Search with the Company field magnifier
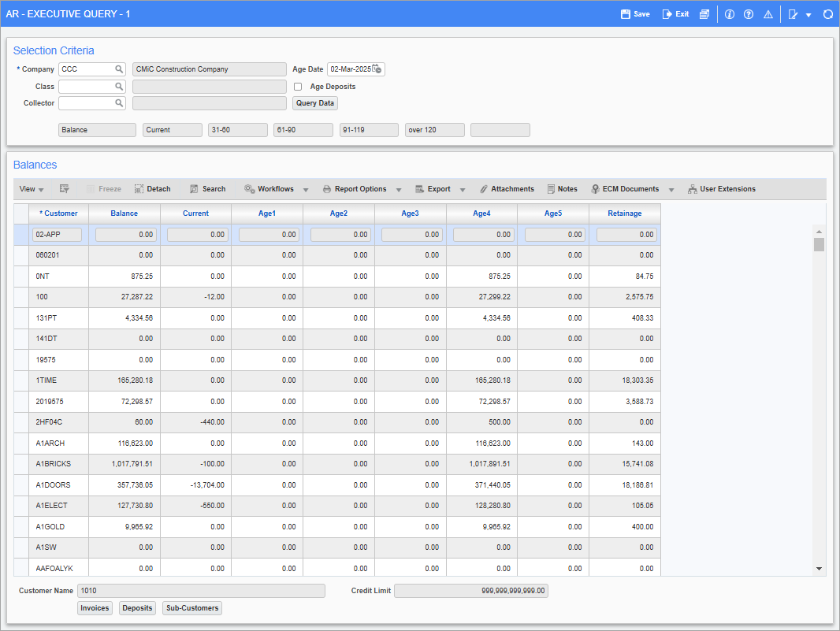This screenshot has width=840, height=631. pyautogui.click(x=119, y=69)
